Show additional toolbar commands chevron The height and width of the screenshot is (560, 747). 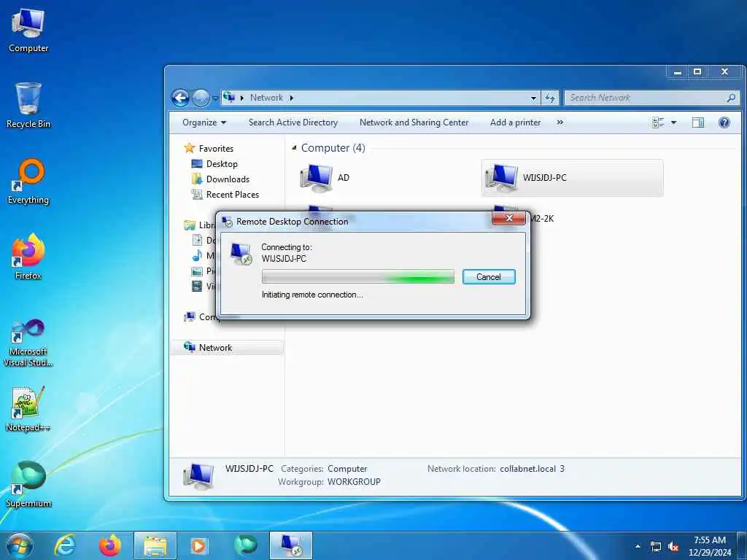tap(560, 122)
